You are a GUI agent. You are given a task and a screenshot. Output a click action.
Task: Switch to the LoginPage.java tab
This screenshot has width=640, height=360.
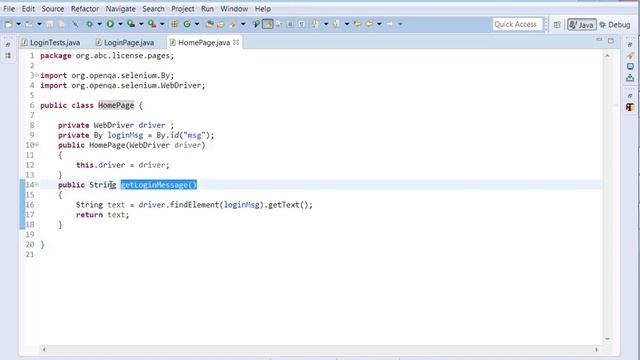click(125, 42)
